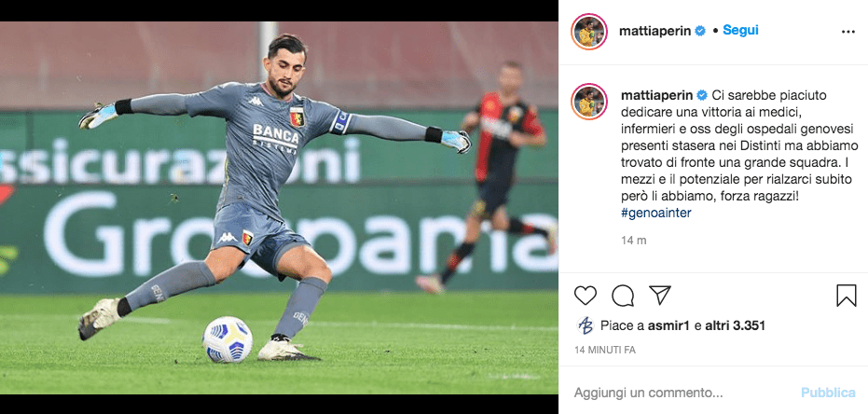The height and width of the screenshot is (414, 868).
Task: Click the verified badge beside caption username
Action: pyautogui.click(x=702, y=95)
